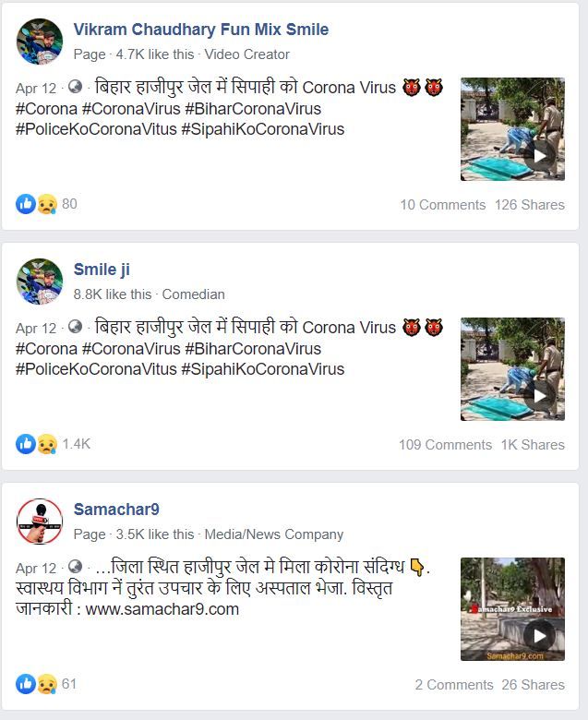View 10 Comments on first post

442,205
